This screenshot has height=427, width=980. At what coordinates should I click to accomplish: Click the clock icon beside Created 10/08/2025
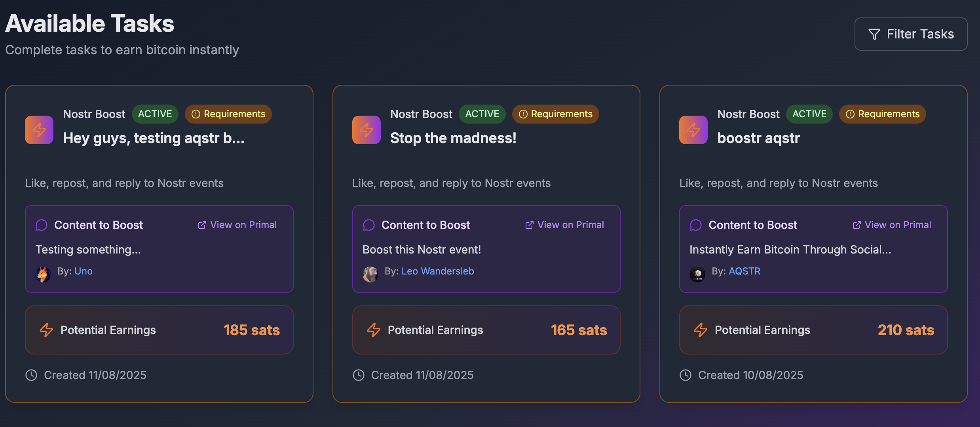coord(686,375)
